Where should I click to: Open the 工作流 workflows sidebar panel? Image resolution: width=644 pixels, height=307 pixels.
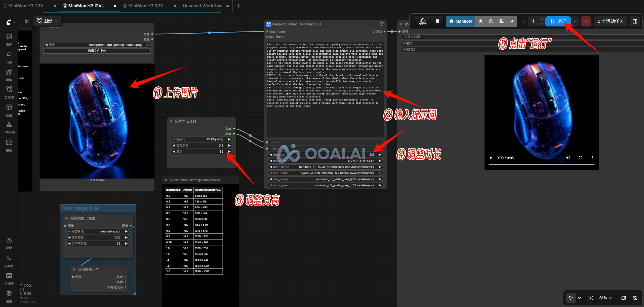click(9, 93)
